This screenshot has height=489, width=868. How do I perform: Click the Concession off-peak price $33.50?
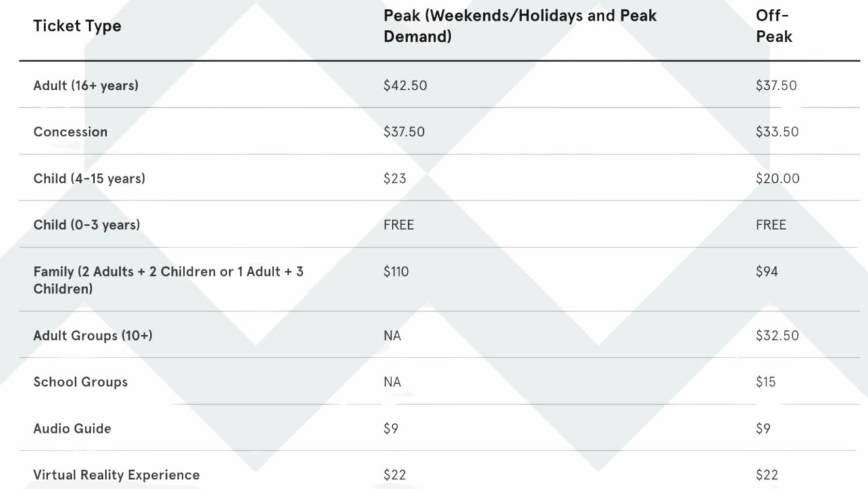coord(777,132)
